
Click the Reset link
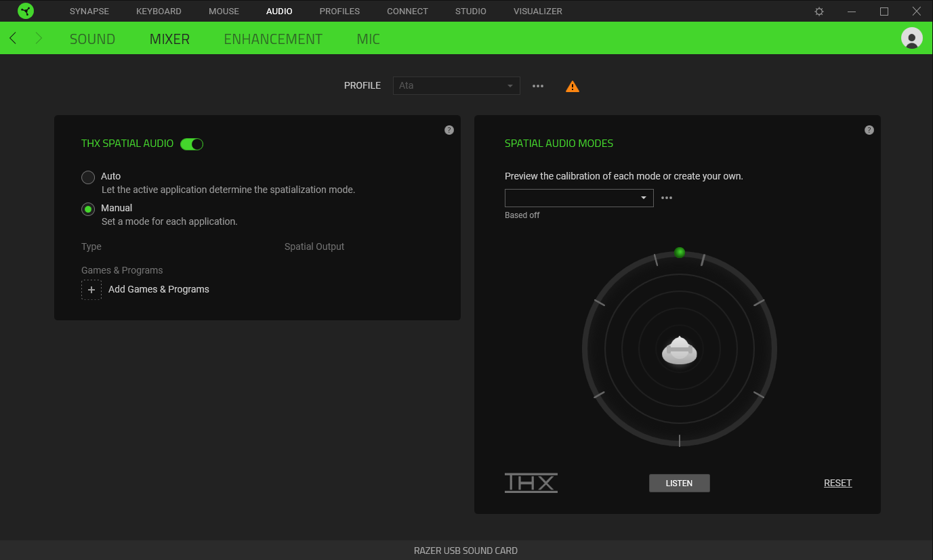[837, 483]
